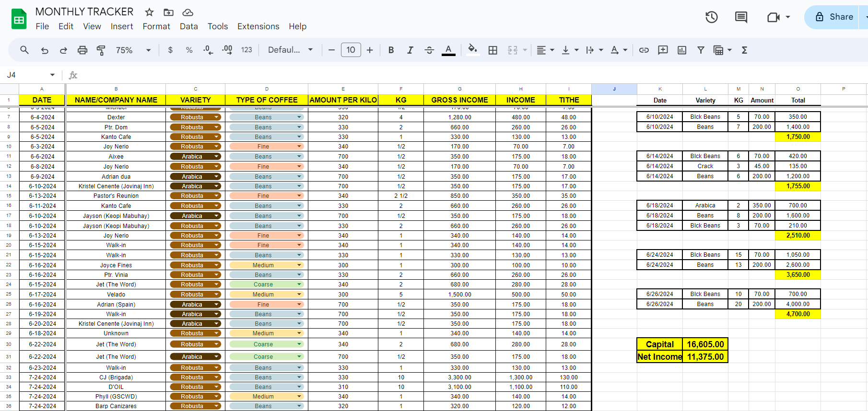
Task: Start a video call with the camera icon
Action: pyautogui.click(x=774, y=17)
